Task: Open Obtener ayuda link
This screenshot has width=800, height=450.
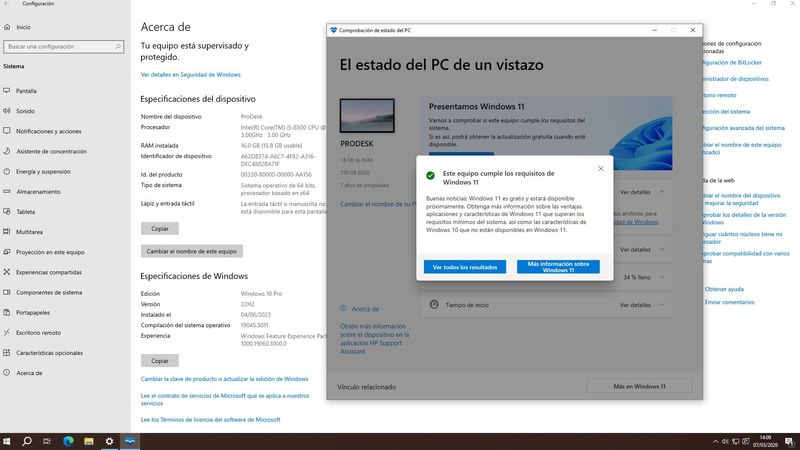Action: coord(724,289)
